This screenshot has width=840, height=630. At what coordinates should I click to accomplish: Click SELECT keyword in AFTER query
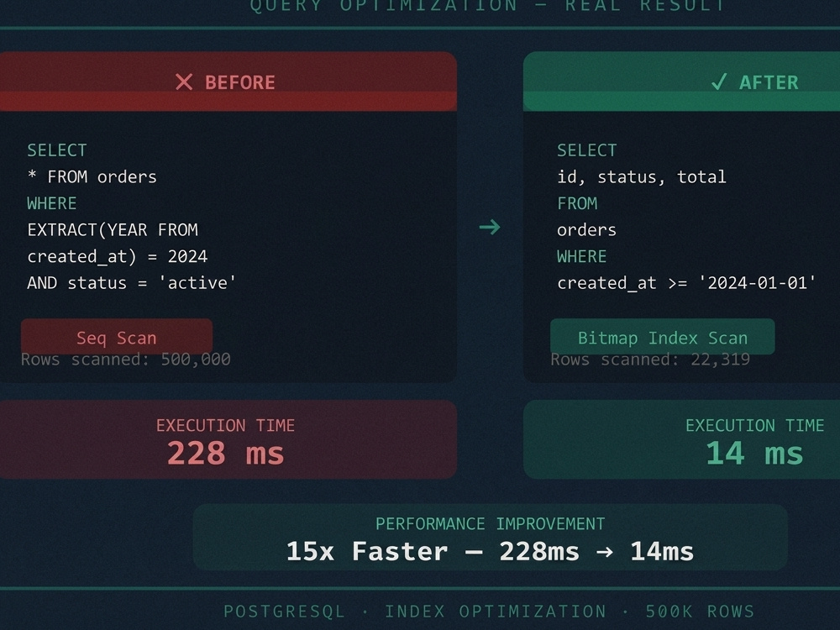(586, 150)
